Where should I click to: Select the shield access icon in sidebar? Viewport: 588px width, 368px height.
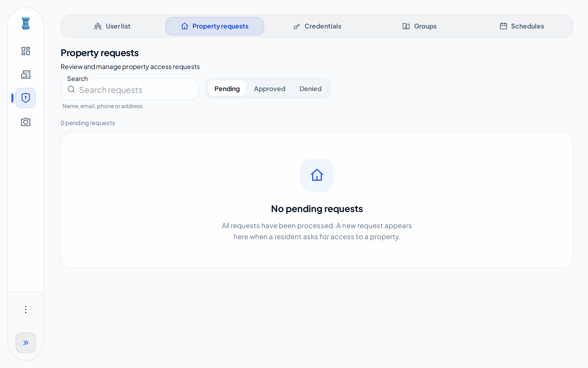[26, 98]
